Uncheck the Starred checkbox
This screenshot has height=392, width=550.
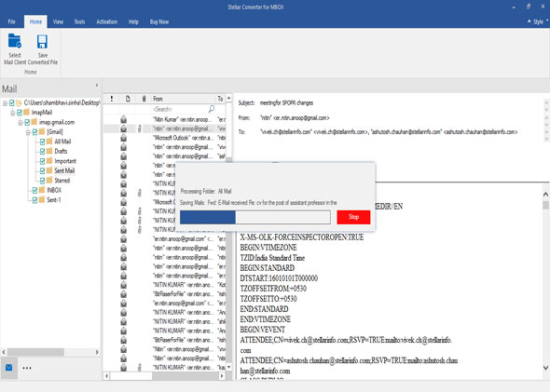click(x=42, y=181)
